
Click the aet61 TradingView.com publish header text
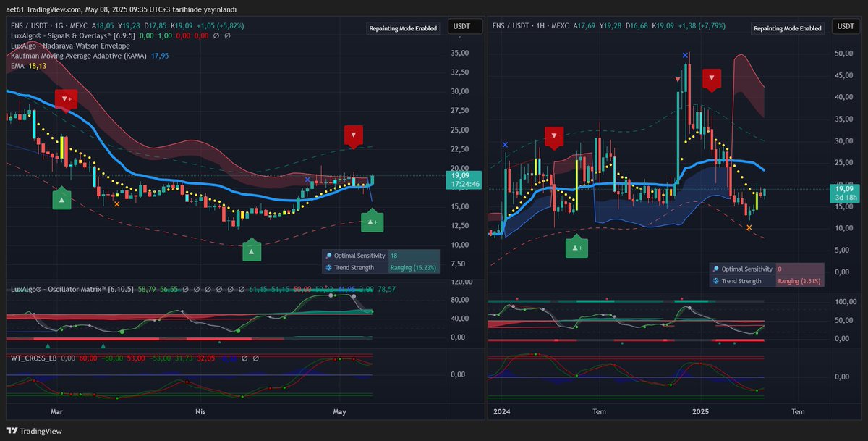point(122,9)
